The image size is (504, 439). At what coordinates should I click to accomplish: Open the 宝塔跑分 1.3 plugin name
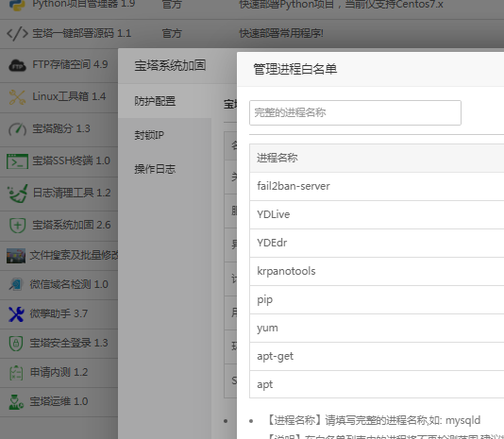click(61, 128)
